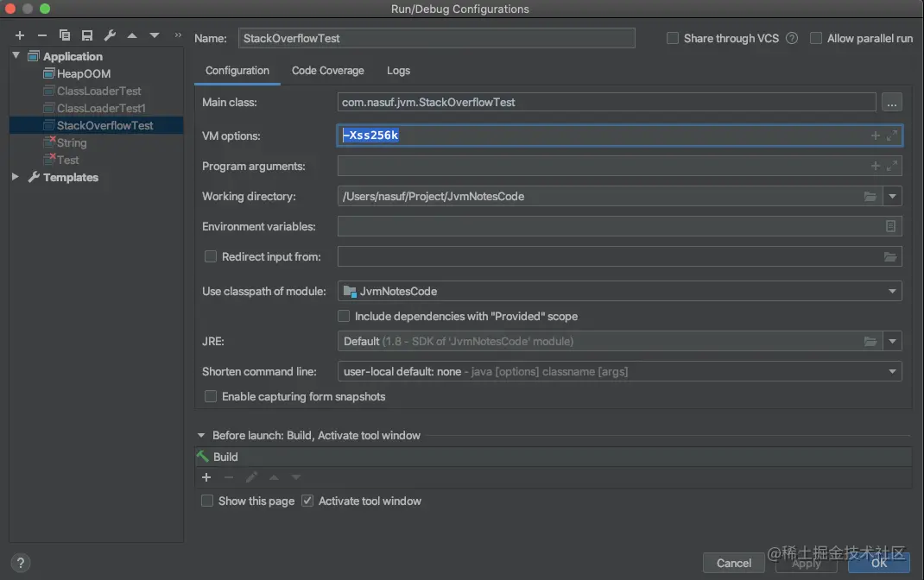Click the Cancel button
This screenshot has width=924, height=580.
click(734, 563)
